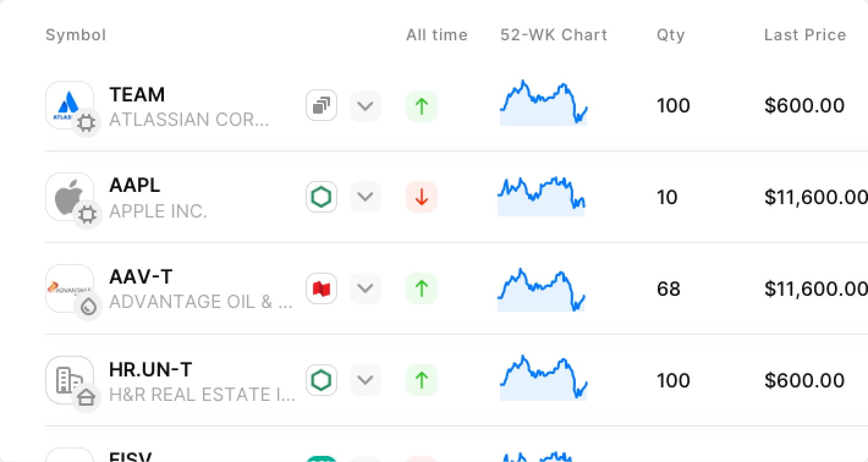Open the chevron dropdown beside TEAM
The image size is (868, 462).
point(365,105)
